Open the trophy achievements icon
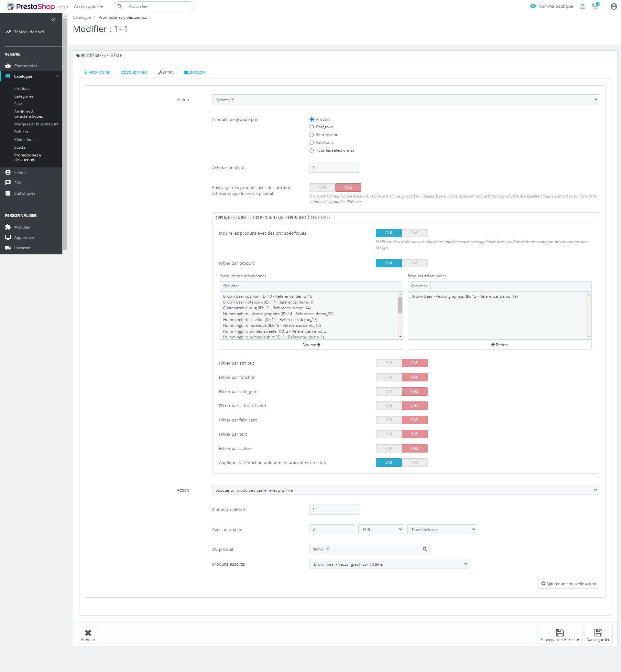 (595, 6)
